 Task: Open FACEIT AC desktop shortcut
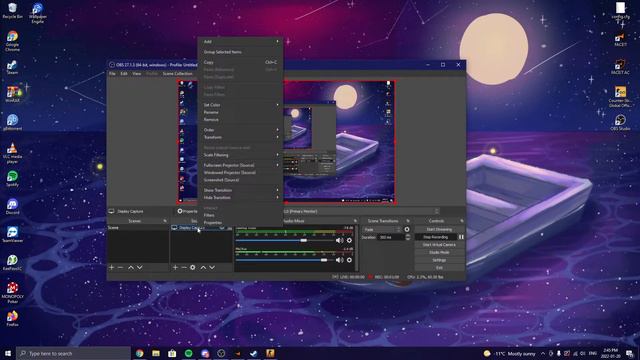[620, 67]
